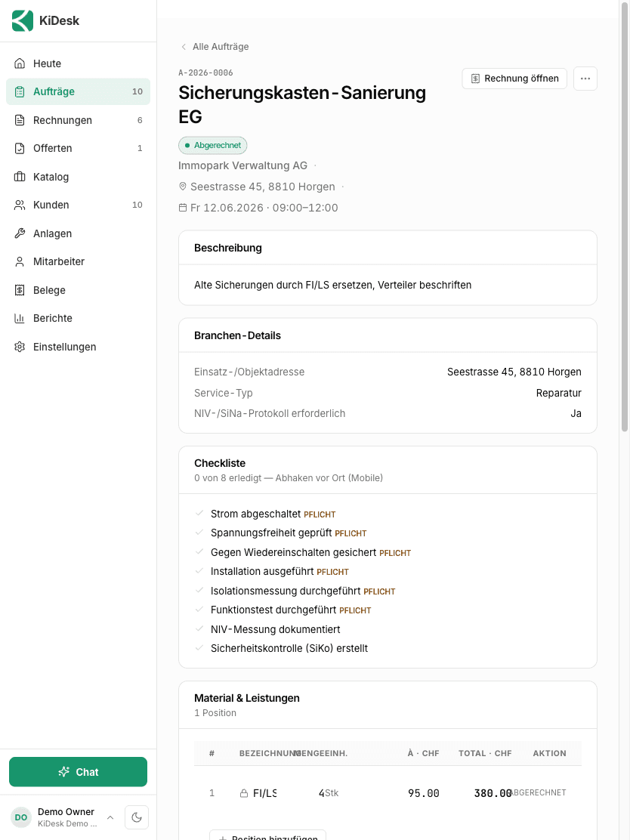Click the Mitarbeiter person icon
Screen dimensions: 630x840
[x=20, y=261]
